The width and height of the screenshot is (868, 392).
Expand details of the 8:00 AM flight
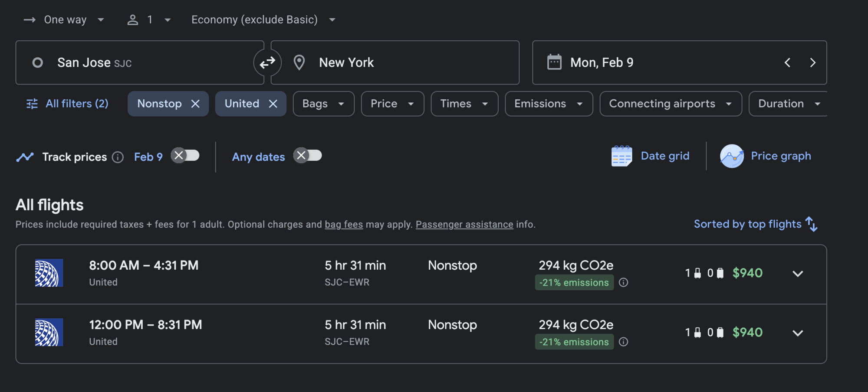pos(798,273)
